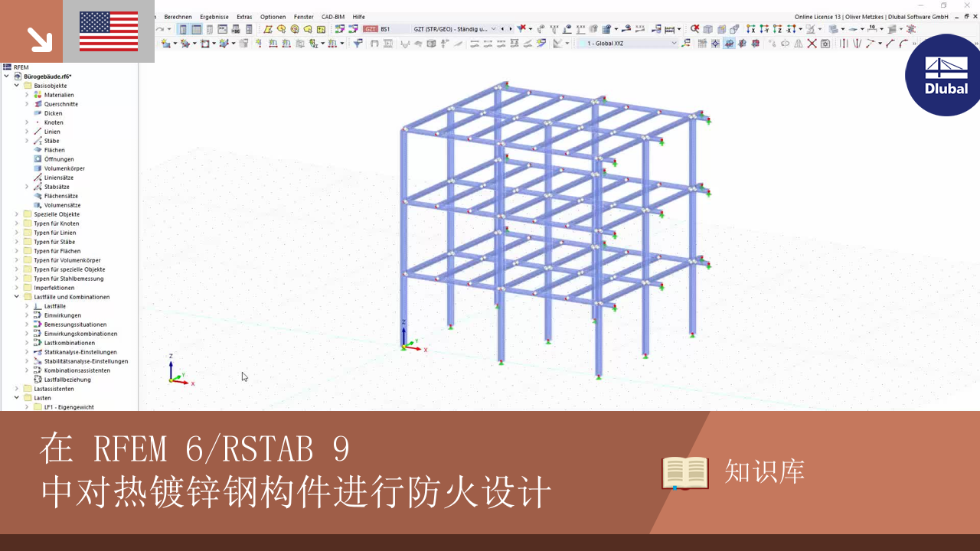
Task: Click view in X direction icon
Action: tap(750, 29)
